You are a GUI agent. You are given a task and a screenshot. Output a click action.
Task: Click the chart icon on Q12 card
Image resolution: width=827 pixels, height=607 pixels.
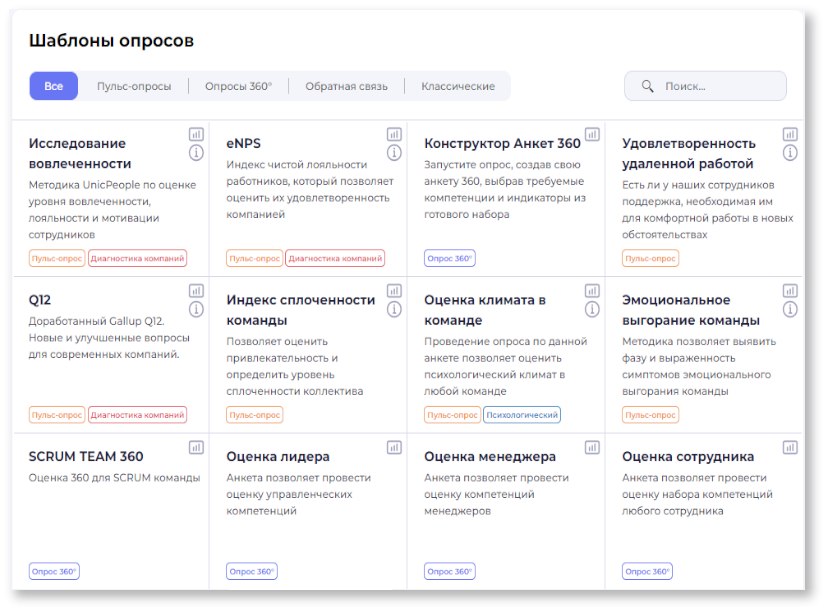point(197,290)
